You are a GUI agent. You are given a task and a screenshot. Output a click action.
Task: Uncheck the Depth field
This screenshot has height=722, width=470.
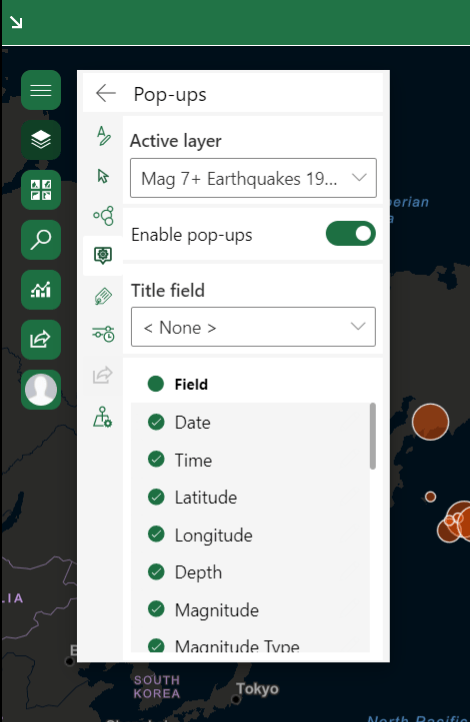pos(156,572)
